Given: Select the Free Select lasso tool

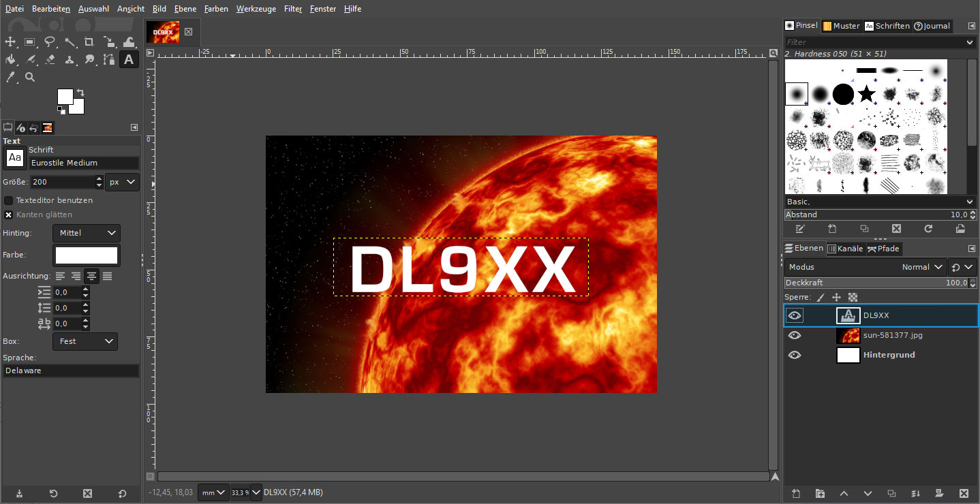Looking at the screenshot, I should coord(50,42).
